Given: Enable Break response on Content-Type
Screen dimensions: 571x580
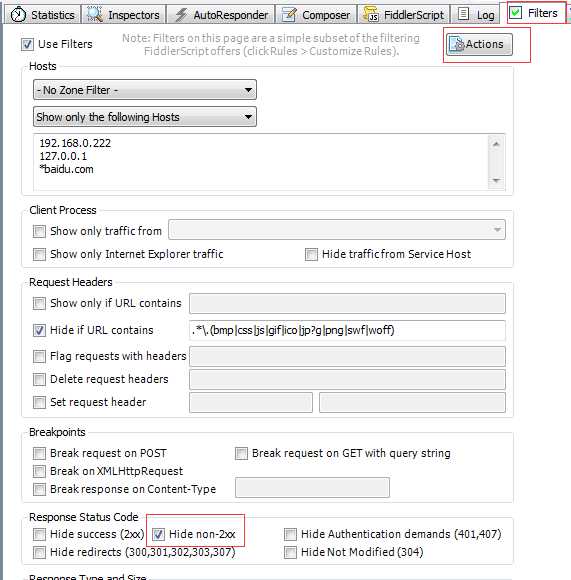Looking at the screenshot, I should 39,490.
